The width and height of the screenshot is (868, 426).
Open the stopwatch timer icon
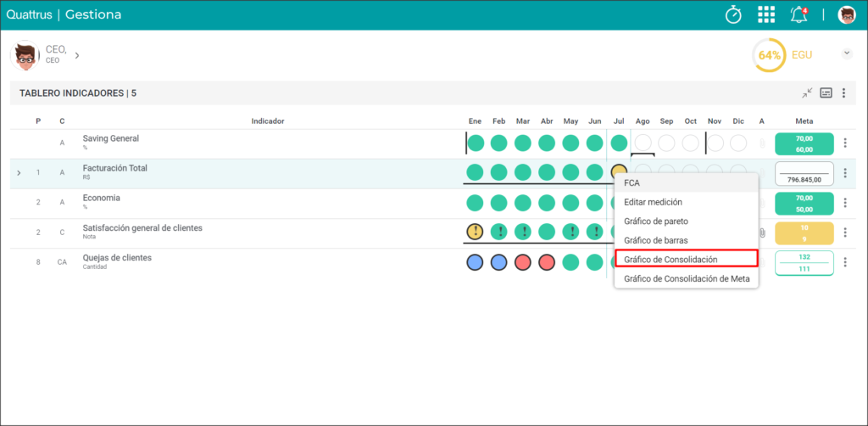click(733, 14)
